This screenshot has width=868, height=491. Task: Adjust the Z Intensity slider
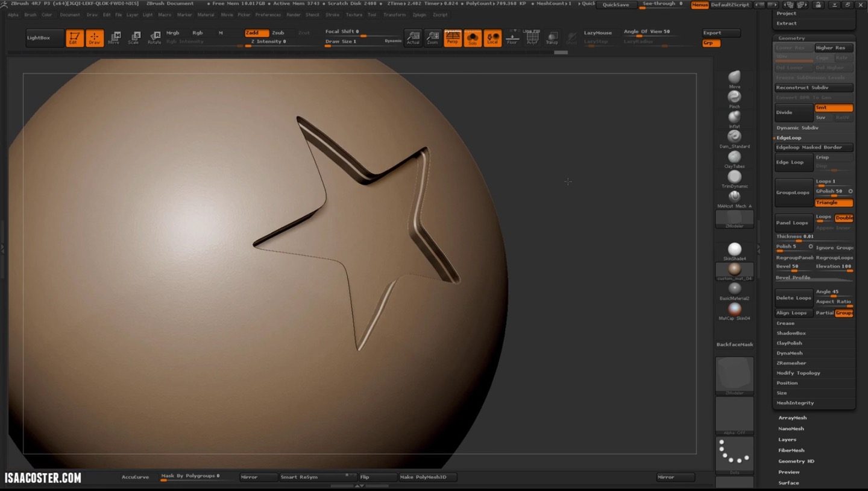coord(278,42)
